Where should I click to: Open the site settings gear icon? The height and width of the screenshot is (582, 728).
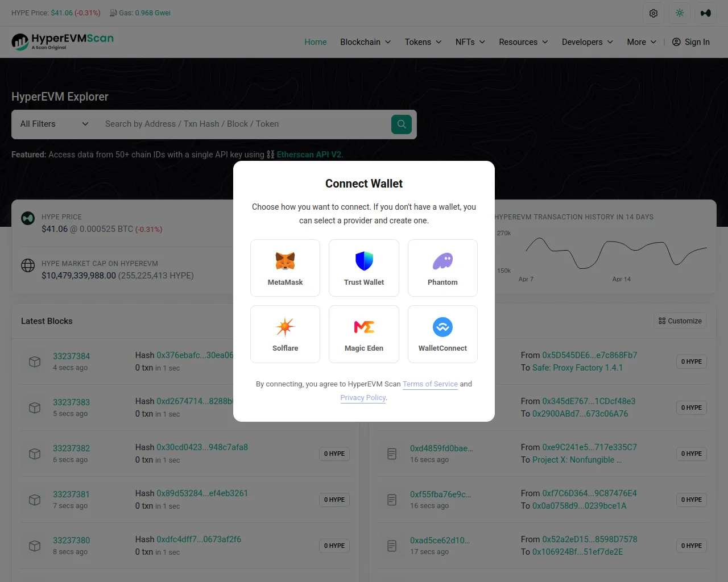click(x=653, y=13)
